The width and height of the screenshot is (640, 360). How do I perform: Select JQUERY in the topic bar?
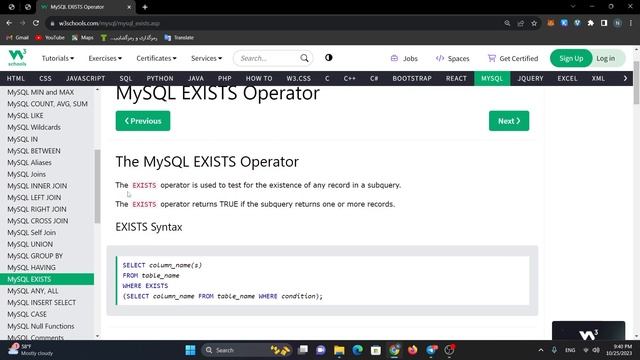(x=530, y=78)
